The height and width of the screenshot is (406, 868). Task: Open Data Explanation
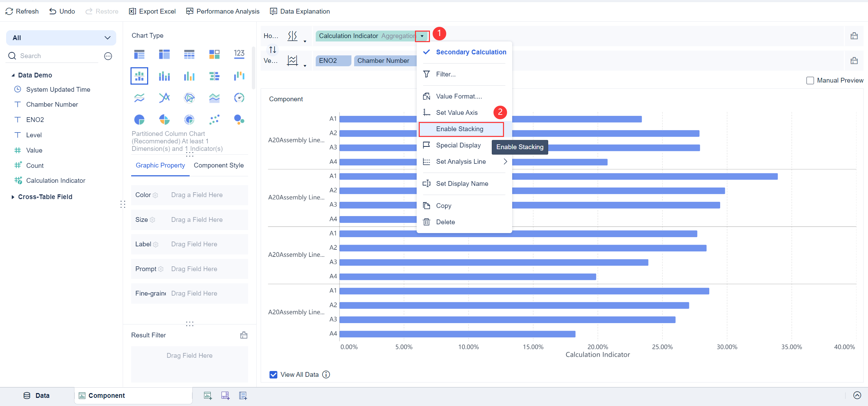click(300, 11)
